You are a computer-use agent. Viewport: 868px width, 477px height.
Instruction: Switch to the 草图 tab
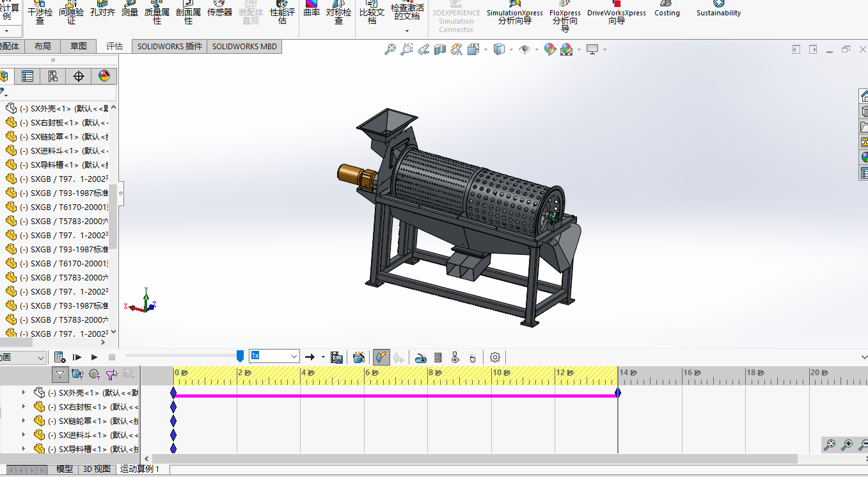coord(79,46)
